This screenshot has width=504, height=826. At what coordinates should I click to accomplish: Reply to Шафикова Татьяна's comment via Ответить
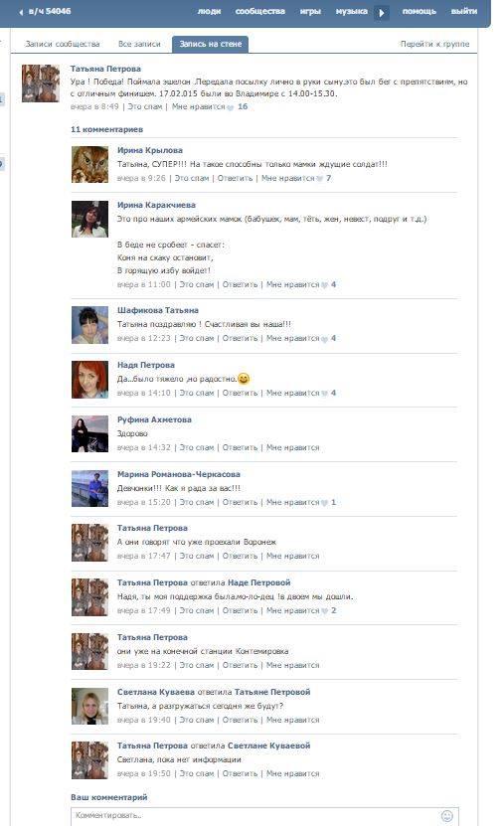[x=240, y=338]
